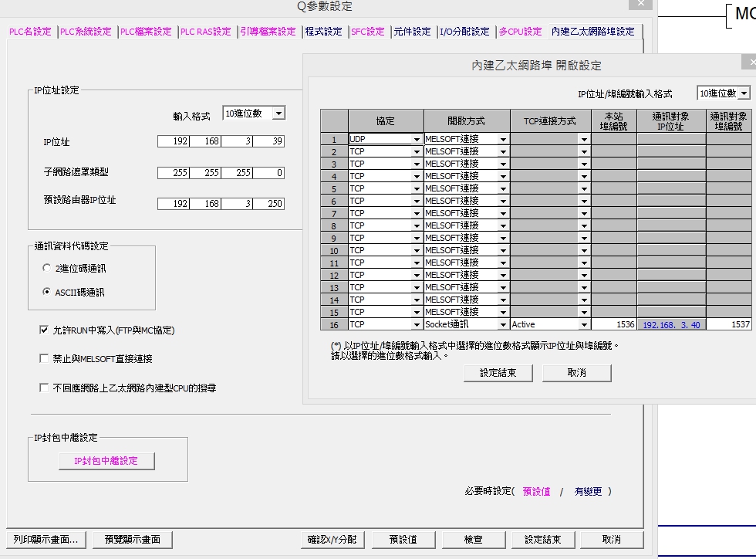Open IP位址/埠編號輸入格式 dropdown in popup
The height and width of the screenshot is (559, 756).
pyautogui.click(x=744, y=93)
